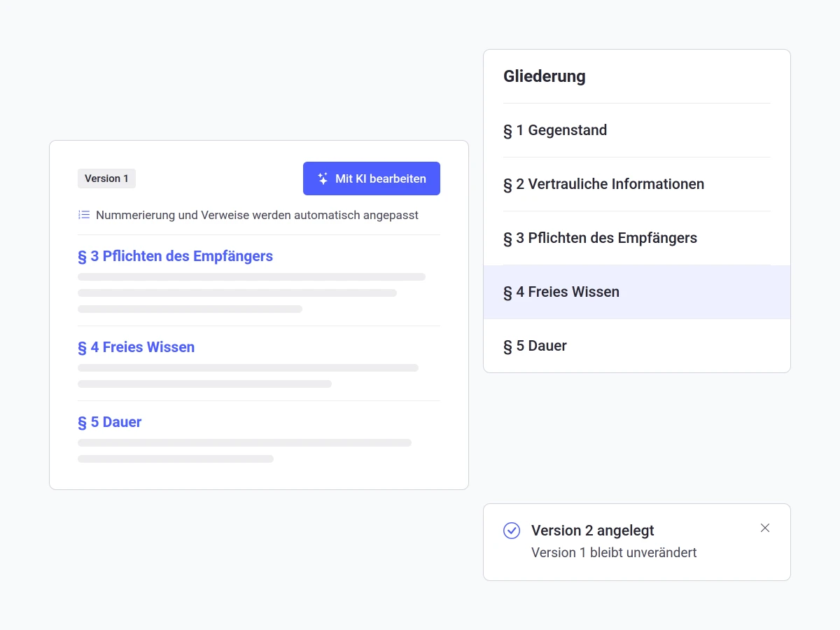Click the § 4 Freies Wissen document heading
The image size is (840, 630).
coord(136,347)
